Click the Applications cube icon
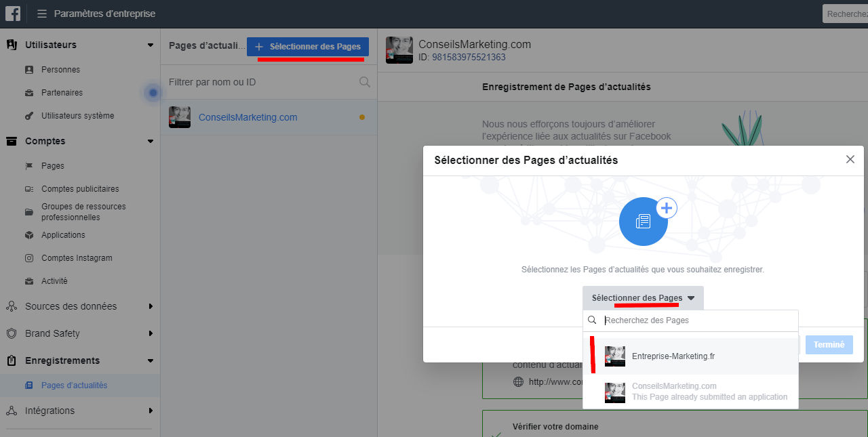This screenshot has width=868, height=437. 29,235
